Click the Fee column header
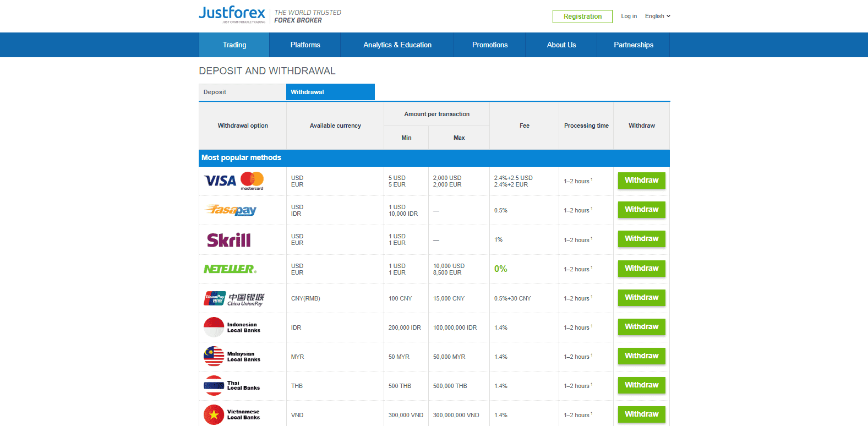Image resolution: width=868 pixels, height=426 pixels. click(x=525, y=126)
